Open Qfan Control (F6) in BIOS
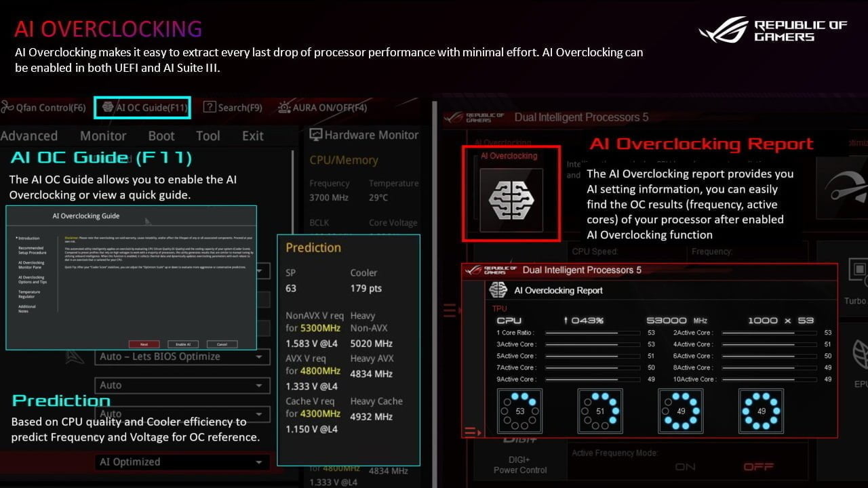The height and width of the screenshot is (488, 868). (43, 107)
